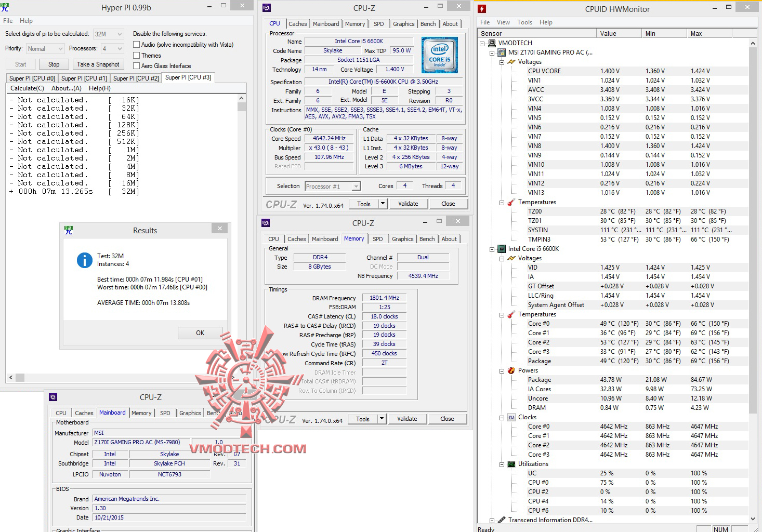Click Hyper PI horizontal scrollbar left arrow
762x532 pixels.
11,378
